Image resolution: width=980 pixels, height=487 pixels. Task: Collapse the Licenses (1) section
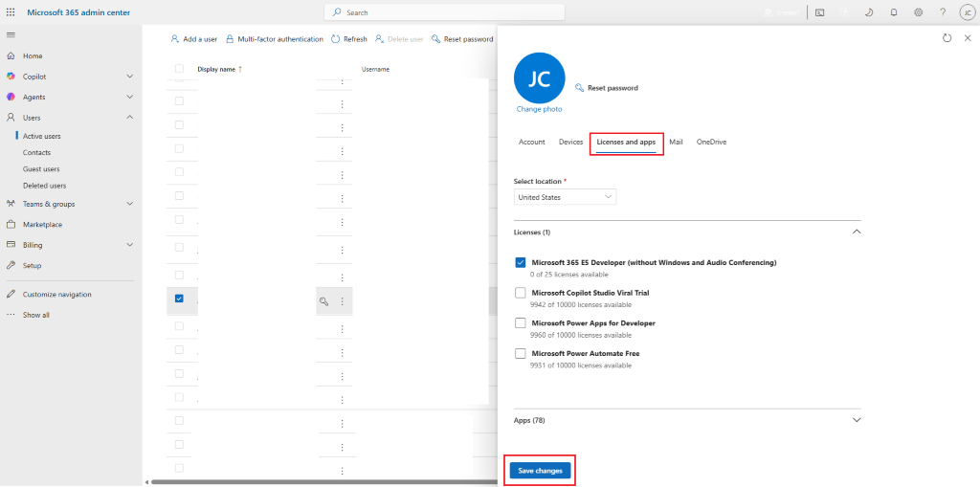857,232
